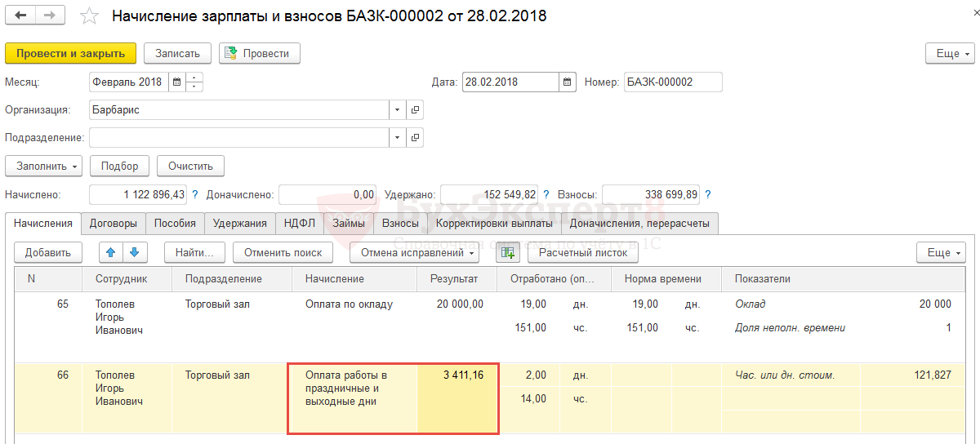Go forward with the right arrow
Screen dimensions: 980x444
[x=51, y=16]
